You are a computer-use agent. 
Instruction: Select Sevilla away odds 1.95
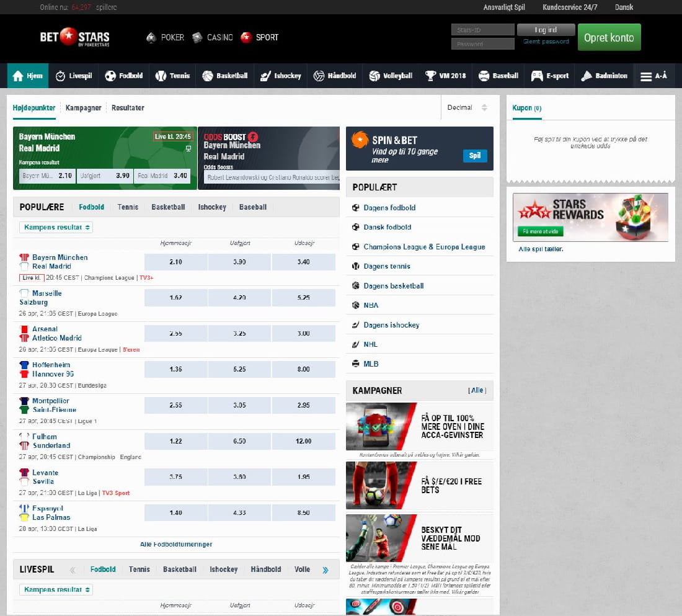click(304, 476)
